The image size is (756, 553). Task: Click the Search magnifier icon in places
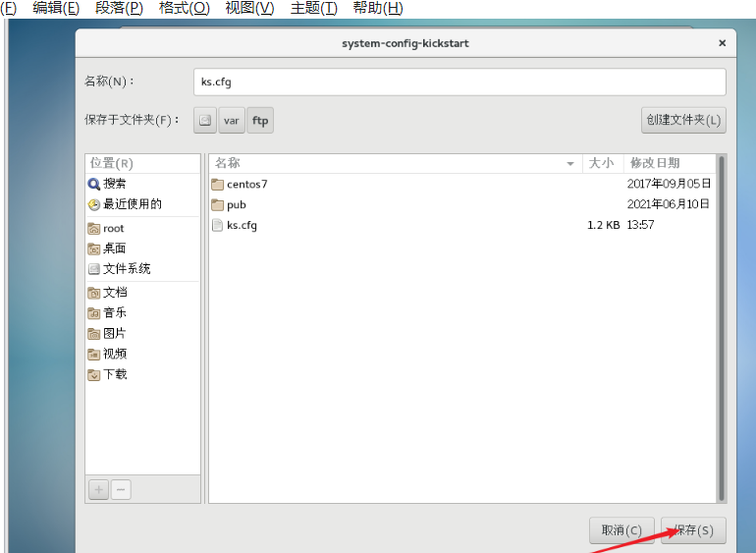[x=94, y=184]
